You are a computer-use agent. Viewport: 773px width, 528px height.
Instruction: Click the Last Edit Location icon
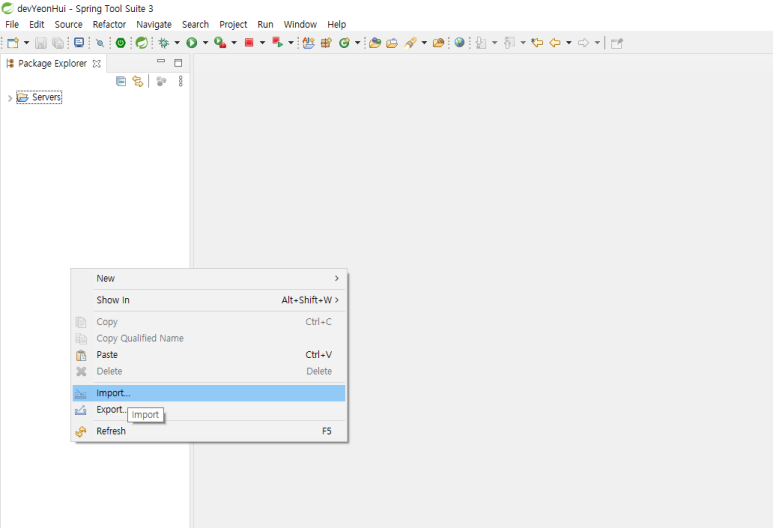(537, 43)
